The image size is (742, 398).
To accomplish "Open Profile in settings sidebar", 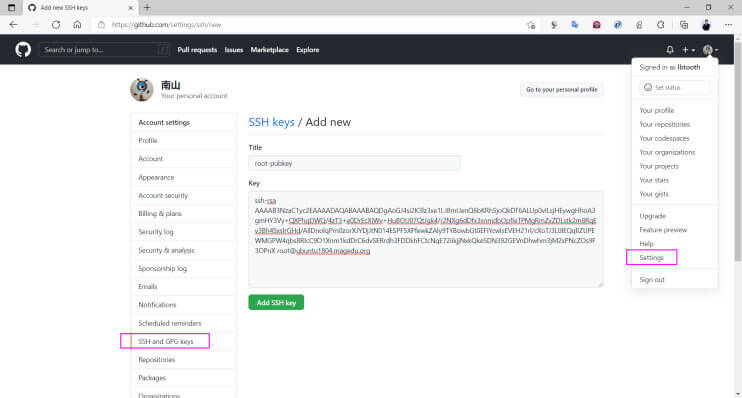I will point(184,141).
